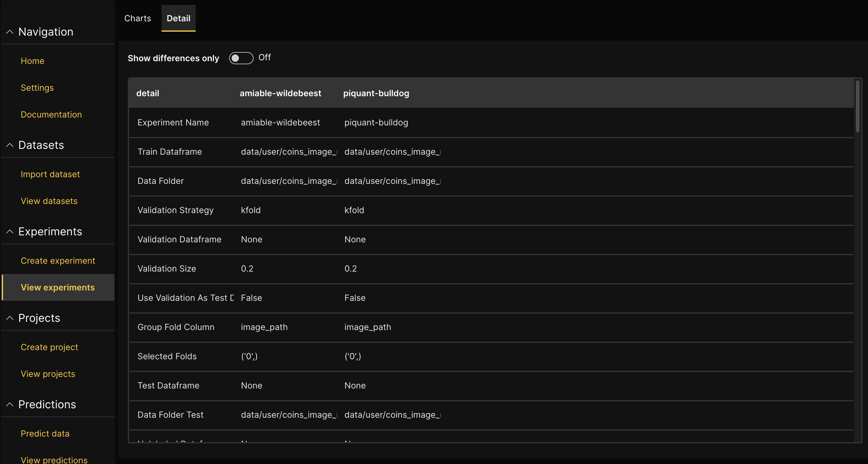Click the Datasets section heading
Screen dimensions: 868x464
41,145
